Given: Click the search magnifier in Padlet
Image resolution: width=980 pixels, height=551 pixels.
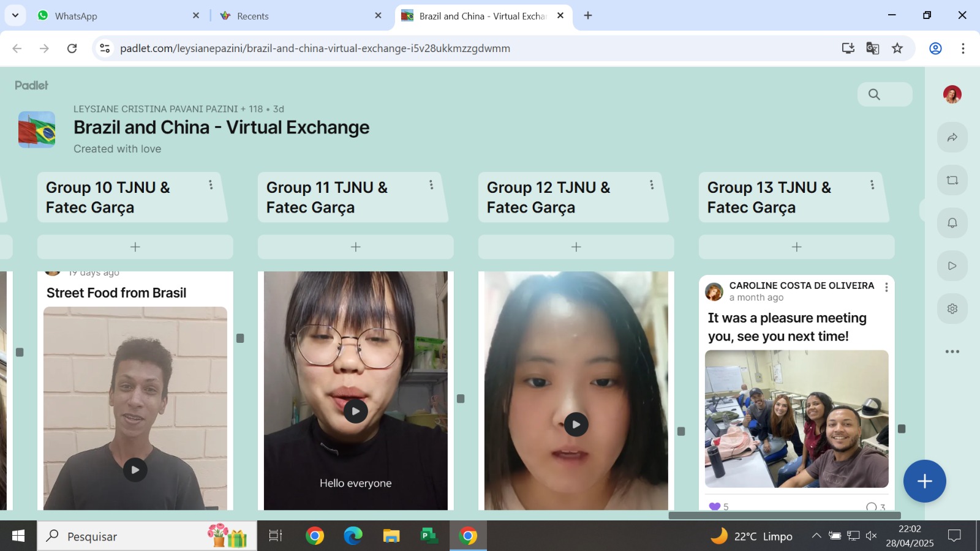Looking at the screenshot, I should pos(874,94).
